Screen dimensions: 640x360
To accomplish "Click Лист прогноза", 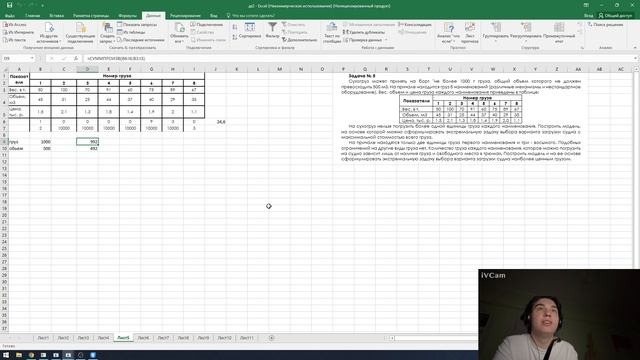I will click(x=470, y=33).
